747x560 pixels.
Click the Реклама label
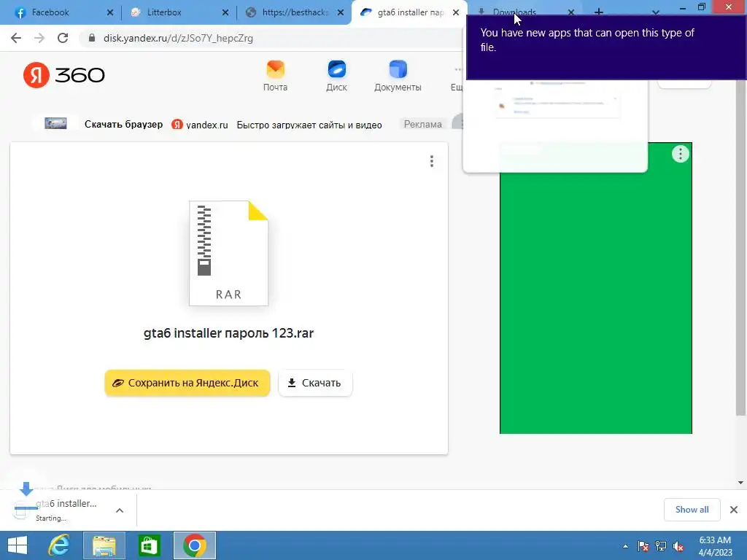click(422, 124)
